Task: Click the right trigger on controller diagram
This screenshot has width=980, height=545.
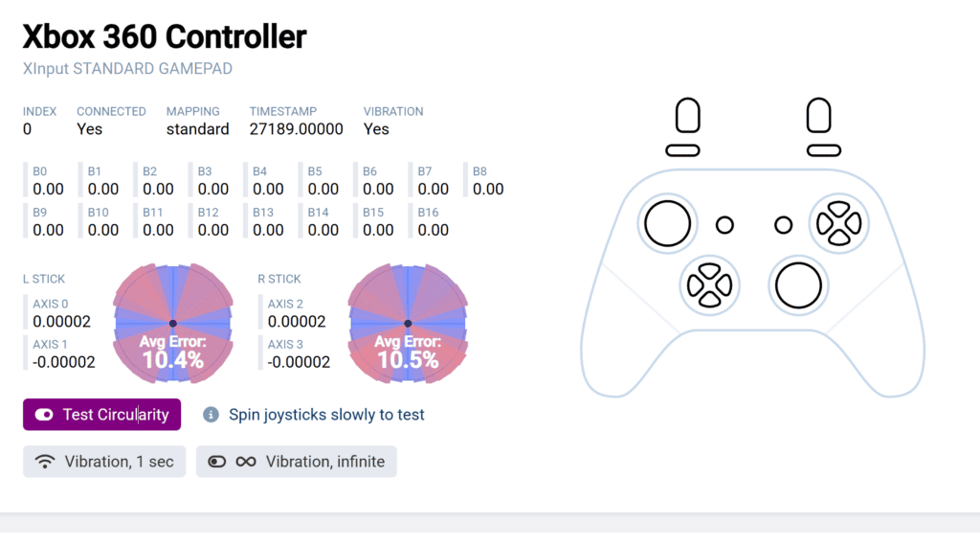Action: tap(819, 115)
